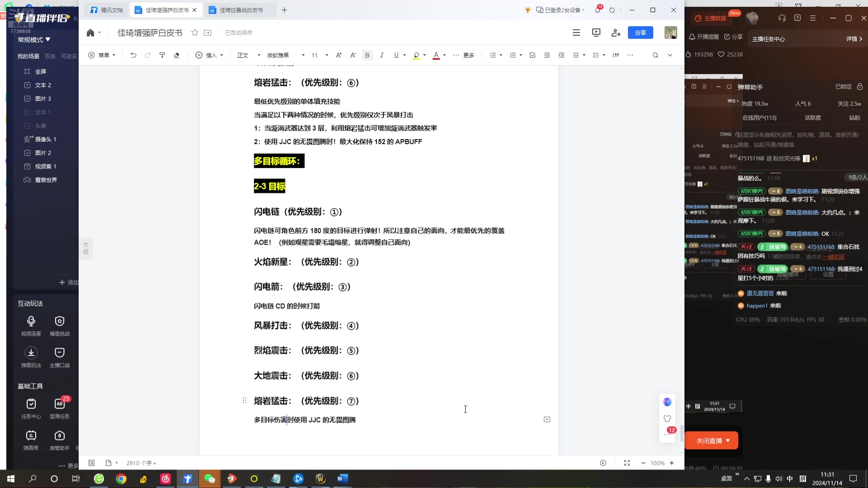Clear formatting with the eraser icon

(x=177, y=55)
